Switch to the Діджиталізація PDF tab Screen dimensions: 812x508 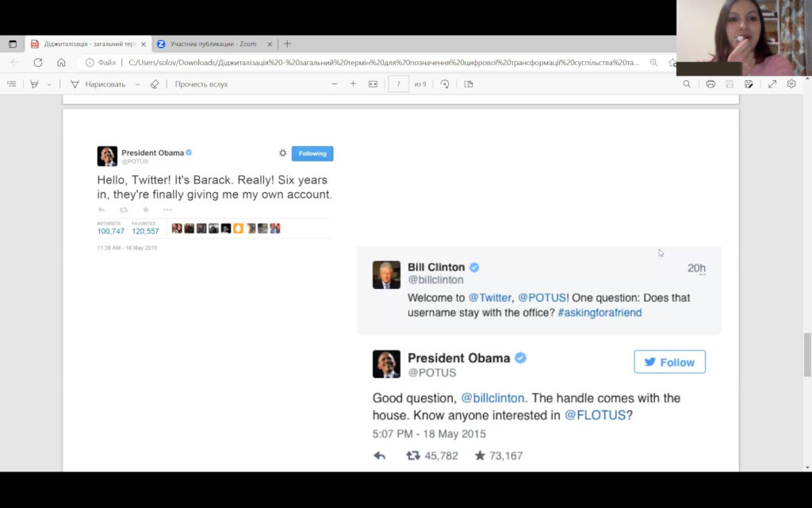point(89,44)
